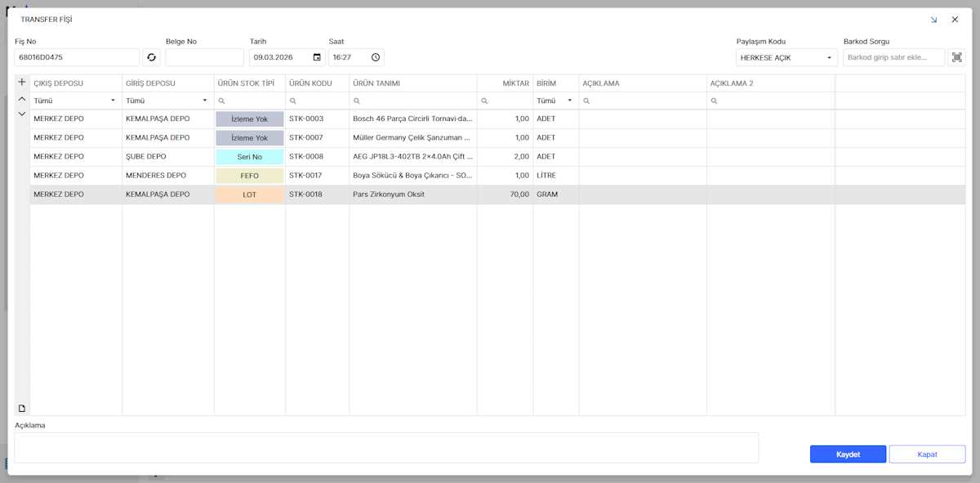The width and height of the screenshot is (980, 483).
Task: Click the barcode scan icon
Action: point(955,57)
